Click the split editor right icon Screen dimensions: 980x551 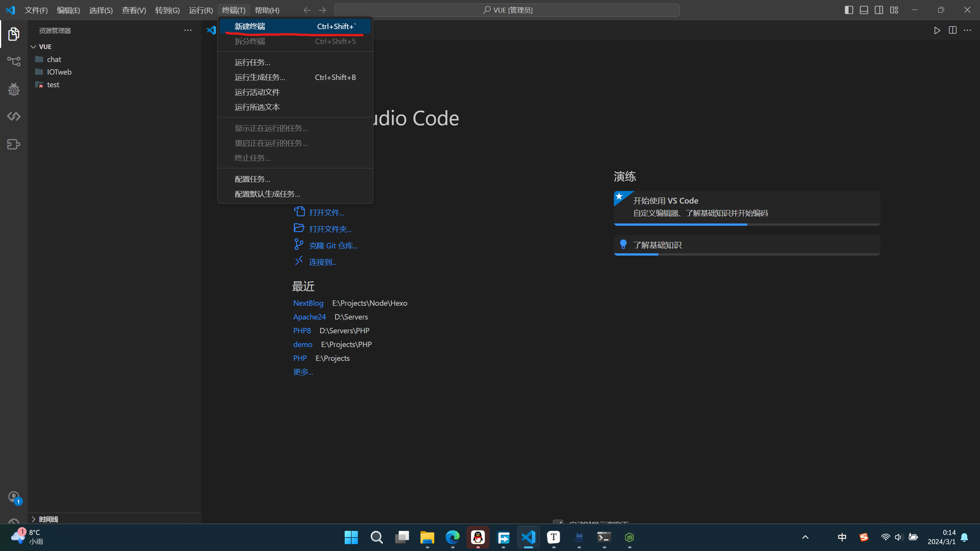[x=952, y=30]
